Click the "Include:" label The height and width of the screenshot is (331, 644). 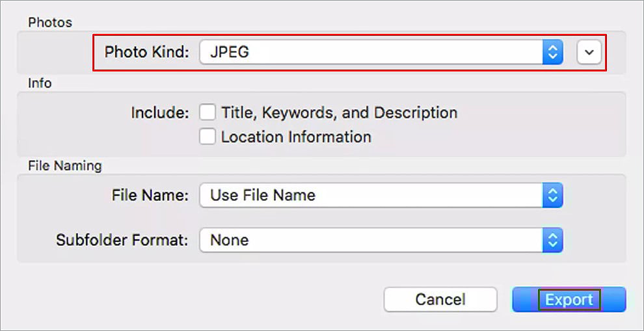[159, 113]
